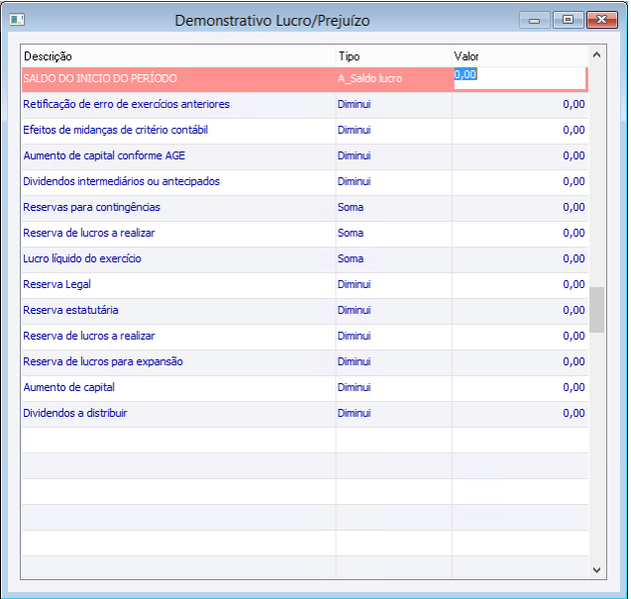Select the Aumento de capital conforme AGE row
Image resolution: width=631 pixels, height=599 pixels.
pyautogui.click(x=305, y=156)
